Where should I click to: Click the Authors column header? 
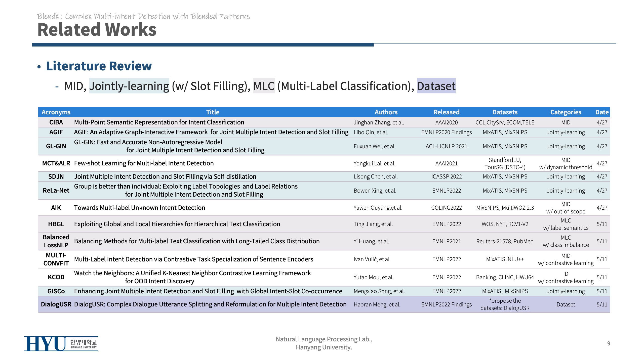coord(386,112)
